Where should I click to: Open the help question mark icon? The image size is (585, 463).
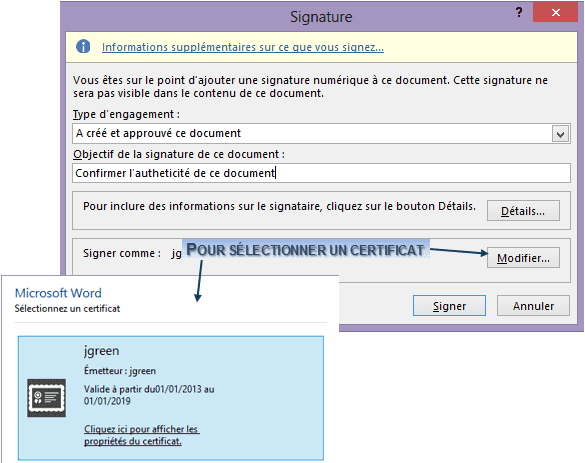tap(519, 13)
